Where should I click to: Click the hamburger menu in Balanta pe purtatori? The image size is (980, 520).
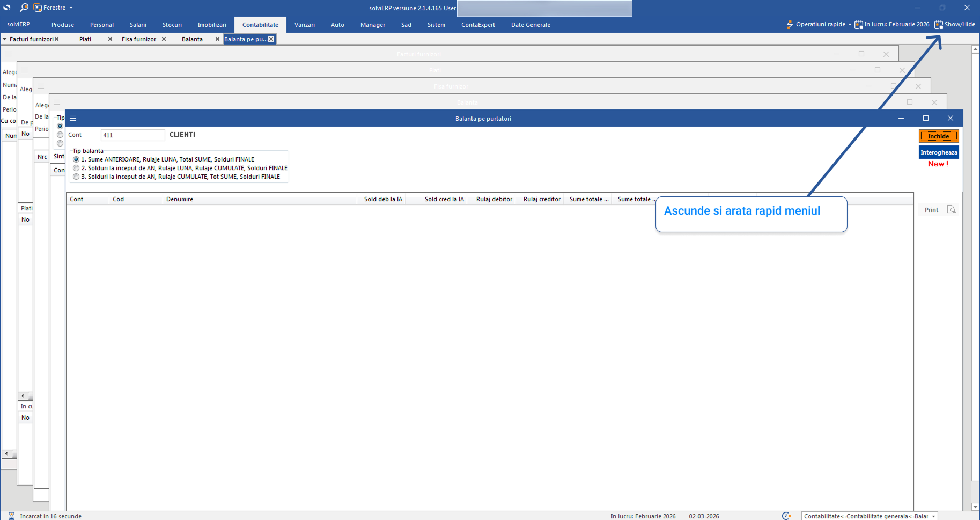[73, 119]
